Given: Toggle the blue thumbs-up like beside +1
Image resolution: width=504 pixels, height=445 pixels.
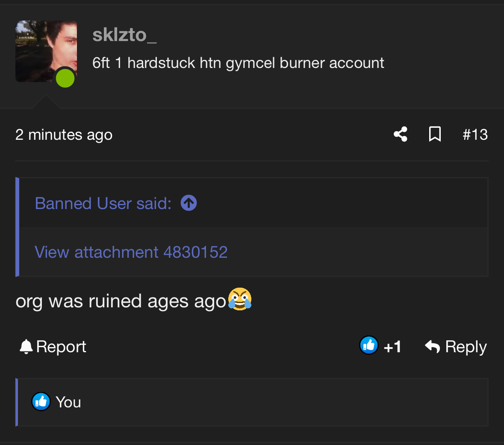Looking at the screenshot, I should (369, 345).
